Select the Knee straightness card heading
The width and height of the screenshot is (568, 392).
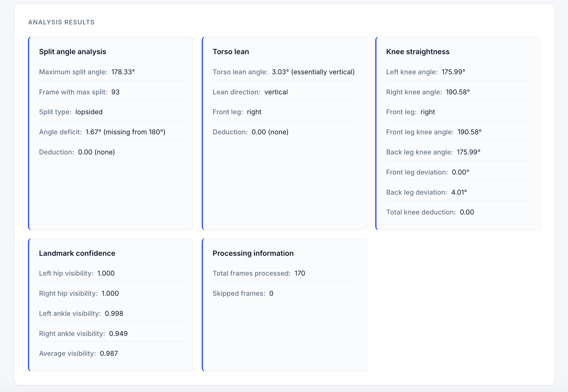point(418,51)
